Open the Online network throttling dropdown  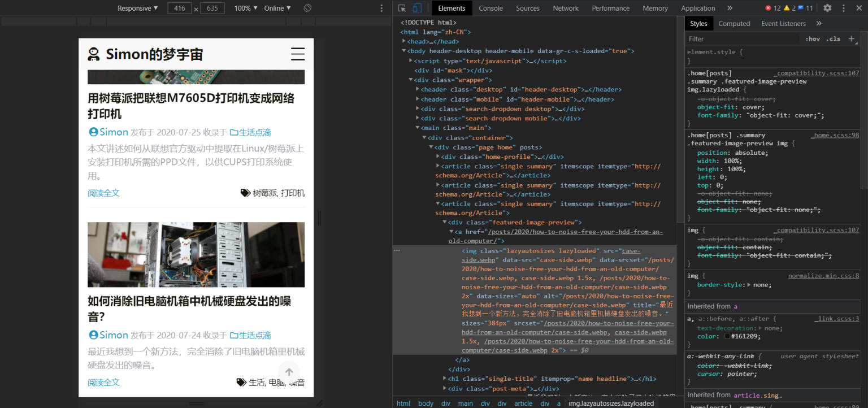pyautogui.click(x=276, y=8)
